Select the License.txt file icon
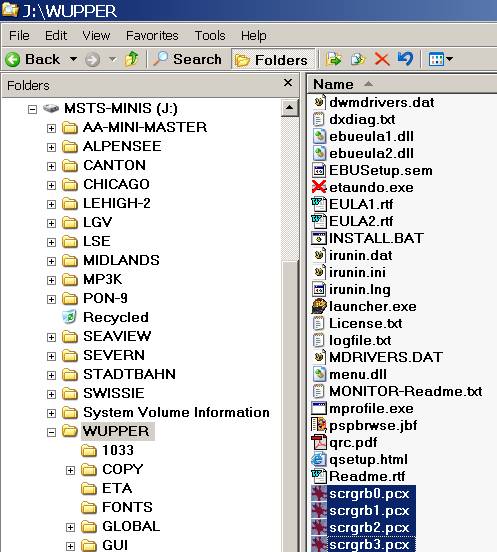 pyautogui.click(x=319, y=323)
